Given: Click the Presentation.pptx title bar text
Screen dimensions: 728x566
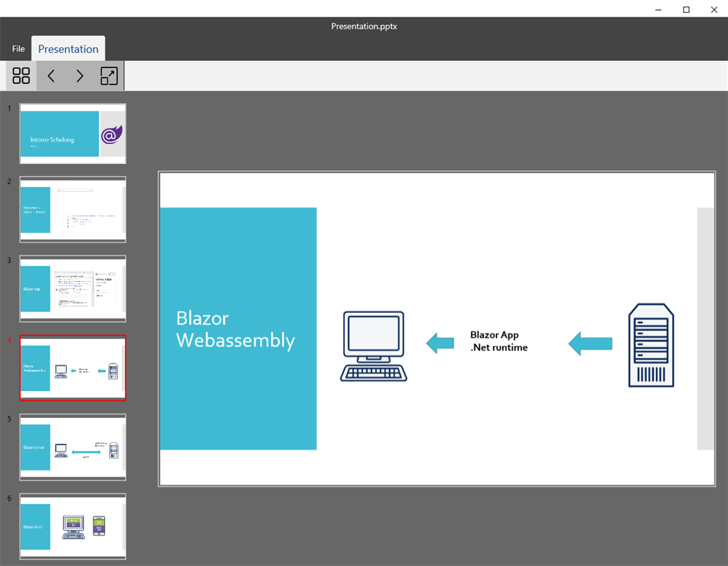Looking at the screenshot, I should point(364,26).
